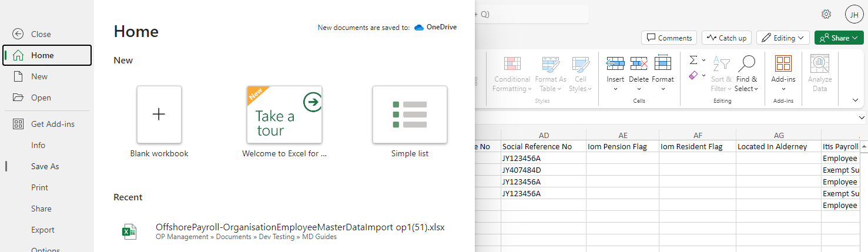Image resolution: width=868 pixels, height=252 pixels.
Task: Create a Blank workbook
Action: click(x=159, y=115)
